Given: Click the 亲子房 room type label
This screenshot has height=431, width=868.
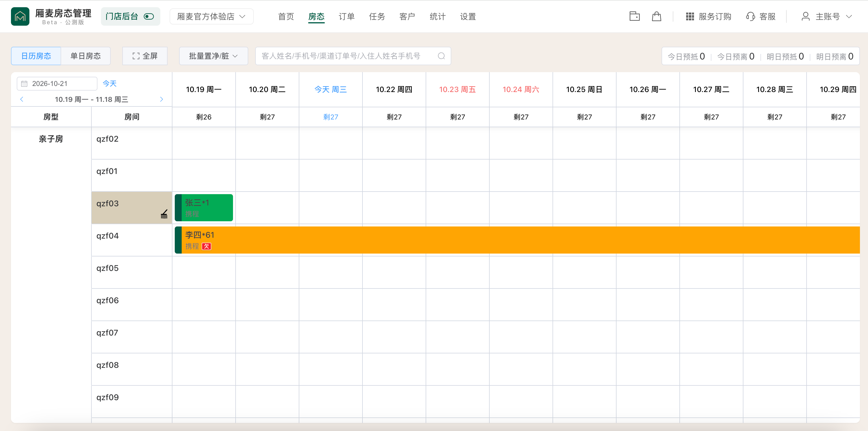Looking at the screenshot, I should tap(51, 139).
